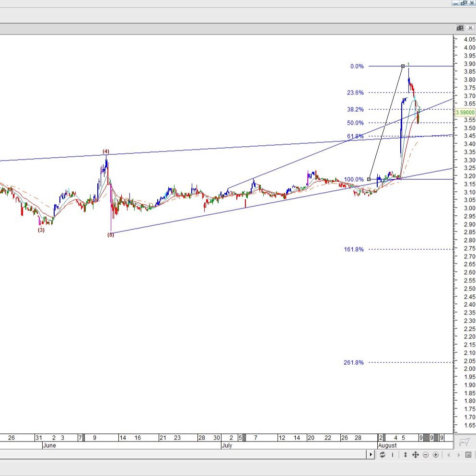Select the Fibonacci 100.0% anchor handle
This screenshot has width=476, height=476.
[x=369, y=179]
